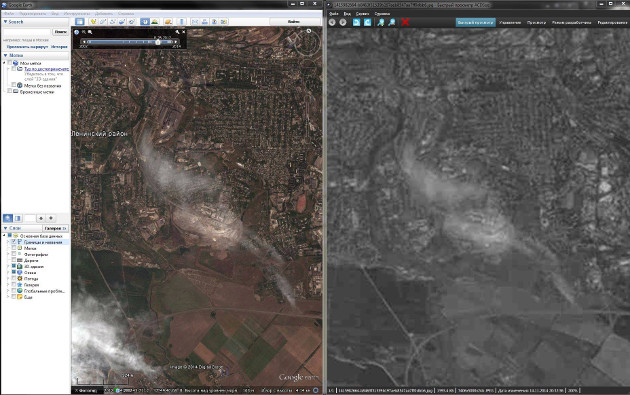
Task: Collapse the Места panel triangle
Action: [6, 55]
